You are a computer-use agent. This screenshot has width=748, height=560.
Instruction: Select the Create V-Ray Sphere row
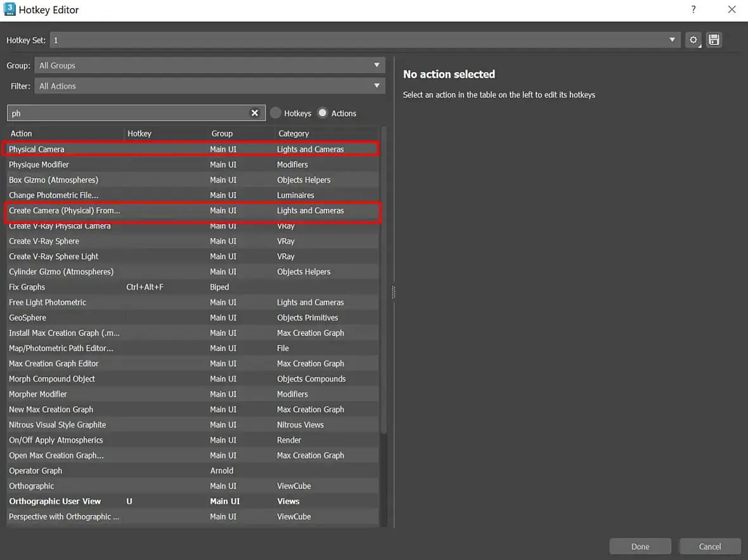pos(193,241)
